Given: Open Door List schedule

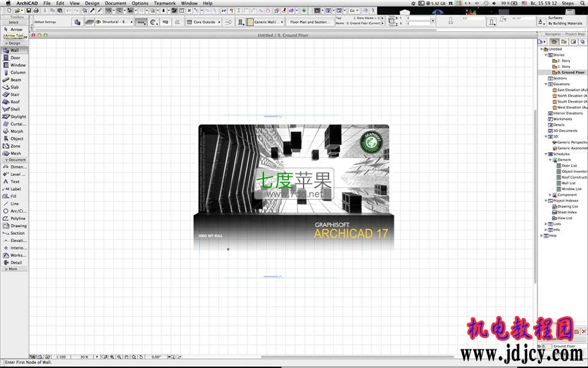Looking at the screenshot, I should (567, 166).
